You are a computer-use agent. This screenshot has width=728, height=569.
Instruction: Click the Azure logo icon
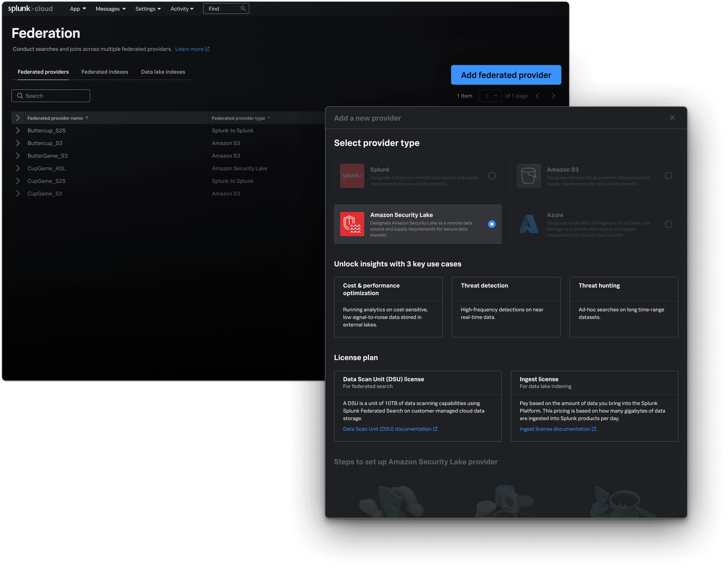[x=529, y=224]
